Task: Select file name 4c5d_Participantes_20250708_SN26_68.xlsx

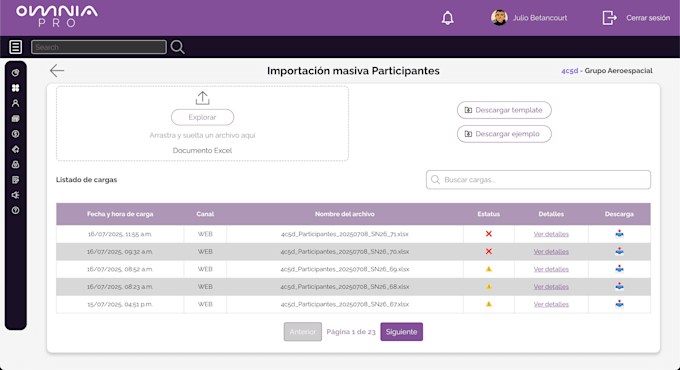Action: point(345,287)
